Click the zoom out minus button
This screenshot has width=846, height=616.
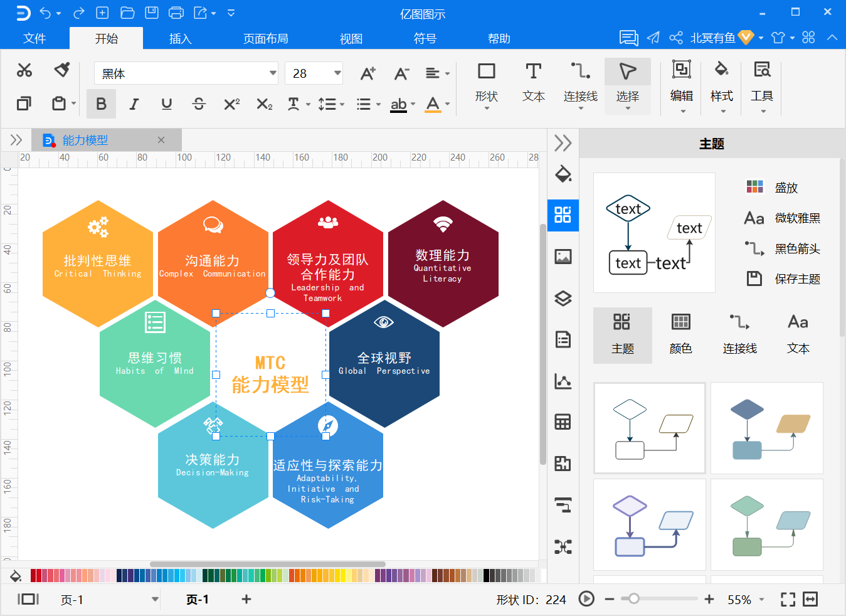(609, 600)
